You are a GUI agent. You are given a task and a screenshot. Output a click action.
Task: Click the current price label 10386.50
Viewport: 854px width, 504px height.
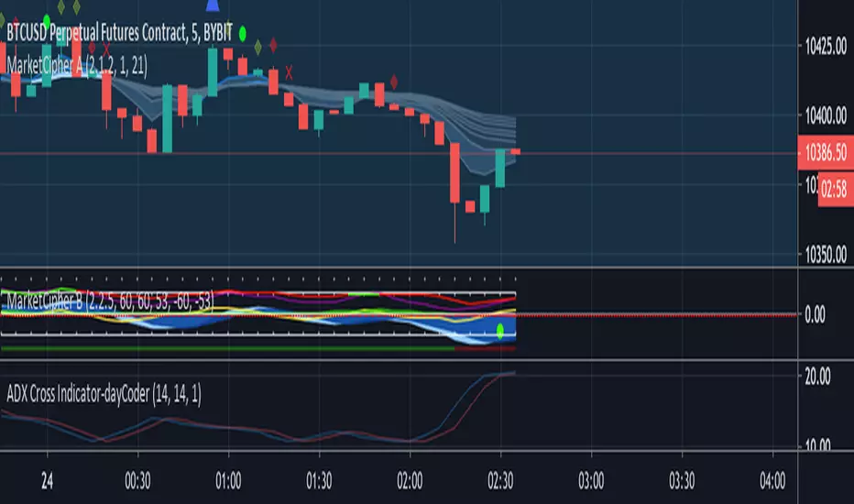[x=826, y=152]
